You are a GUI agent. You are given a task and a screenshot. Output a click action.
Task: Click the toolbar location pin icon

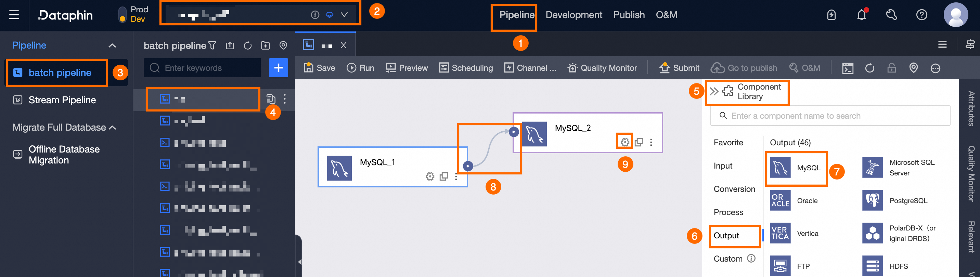[913, 68]
